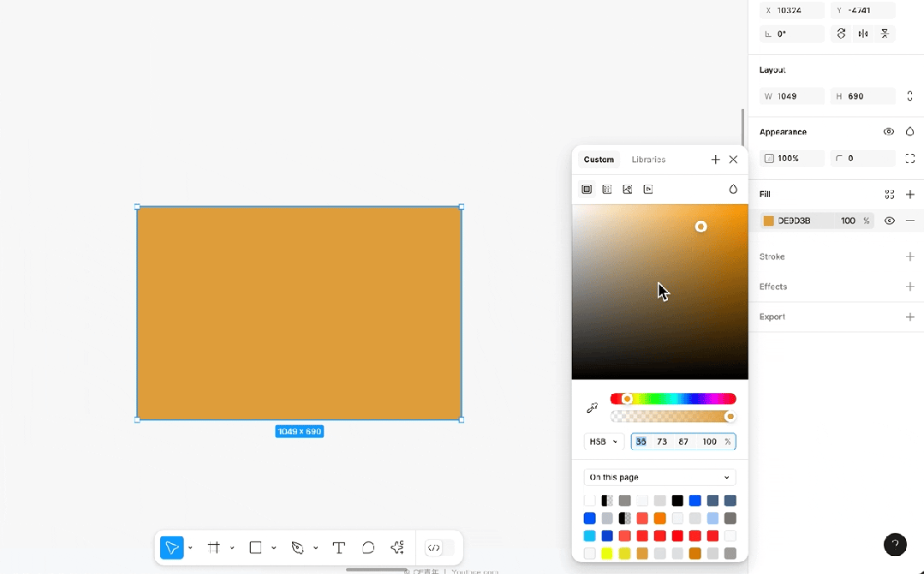
Task: Select the Custom tab
Action: point(599,159)
